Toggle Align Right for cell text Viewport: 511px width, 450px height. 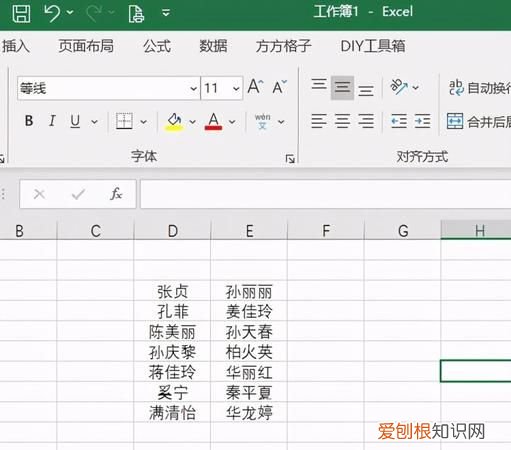[x=366, y=121]
